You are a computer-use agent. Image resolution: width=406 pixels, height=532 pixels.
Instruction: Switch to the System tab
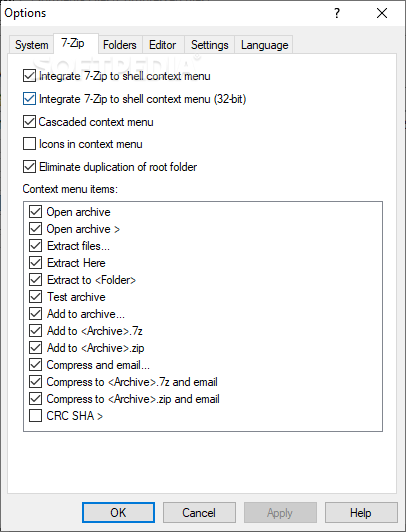pyautogui.click(x=31, y=45)
